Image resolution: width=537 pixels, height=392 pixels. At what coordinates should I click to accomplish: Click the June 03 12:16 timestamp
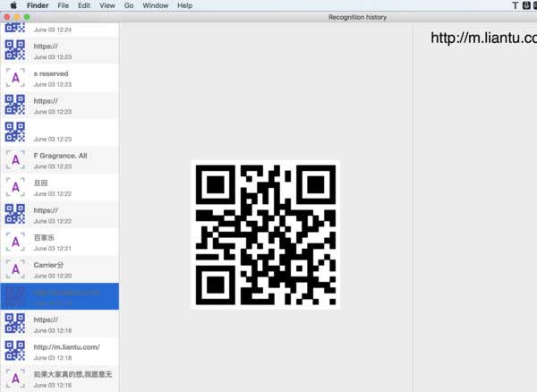(53, 385)
